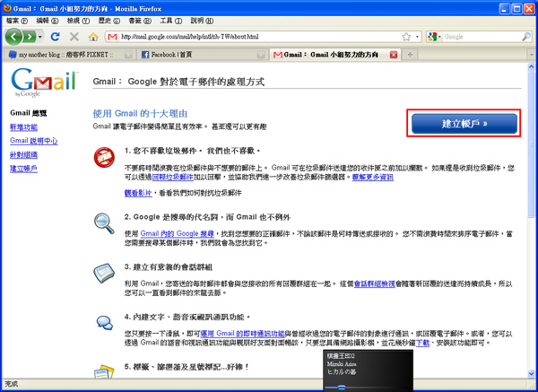Click the blue 建立帳戶 » button
Image resolution: width=538 pixels, height=392 pixels.
[x=464, y=124]
